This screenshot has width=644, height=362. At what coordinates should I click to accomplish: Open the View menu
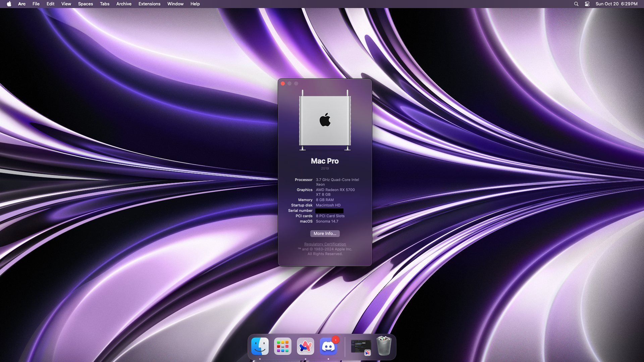coord(66,4)
